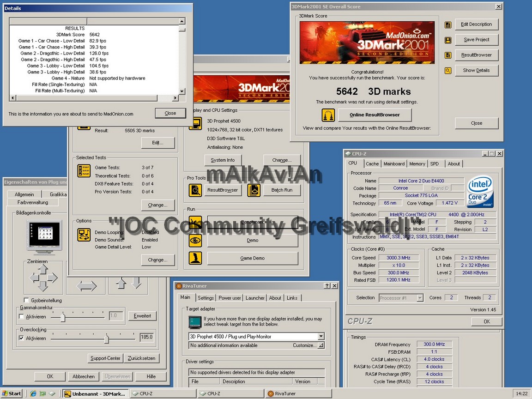Click the Selected Tests Change button
This screenshot has width=532, height=399.
click(x=158, y=205)
